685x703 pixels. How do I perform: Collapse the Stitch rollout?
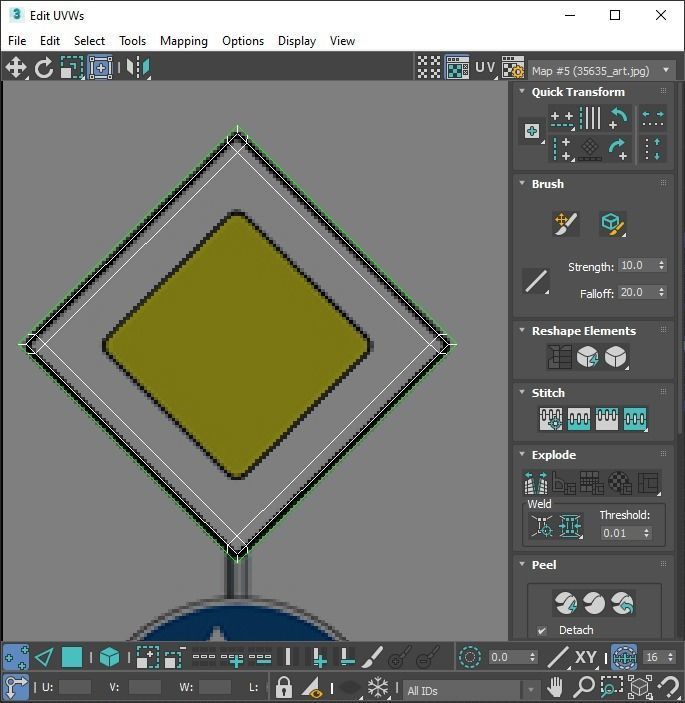coord(522,392)
